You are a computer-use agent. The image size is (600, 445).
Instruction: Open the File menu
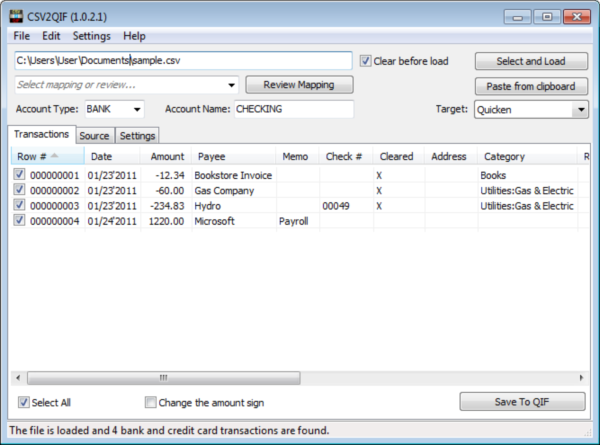tap(22, 36)
